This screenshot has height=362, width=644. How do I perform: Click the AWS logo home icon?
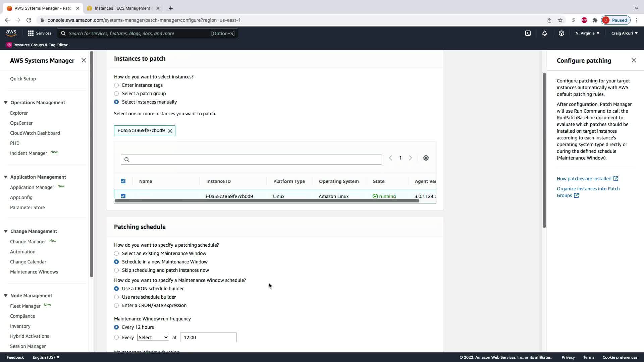tap(11, 33)
